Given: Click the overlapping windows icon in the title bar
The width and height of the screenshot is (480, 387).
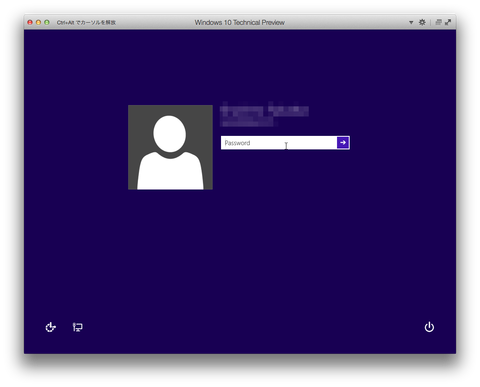Looking at the screenshot, I should coord(439,22).
